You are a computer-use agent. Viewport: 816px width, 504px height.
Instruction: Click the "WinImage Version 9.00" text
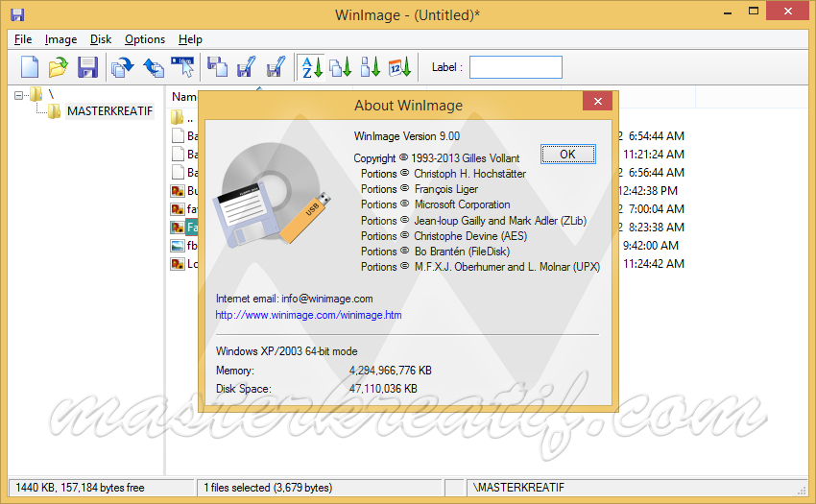click(407, 136)
